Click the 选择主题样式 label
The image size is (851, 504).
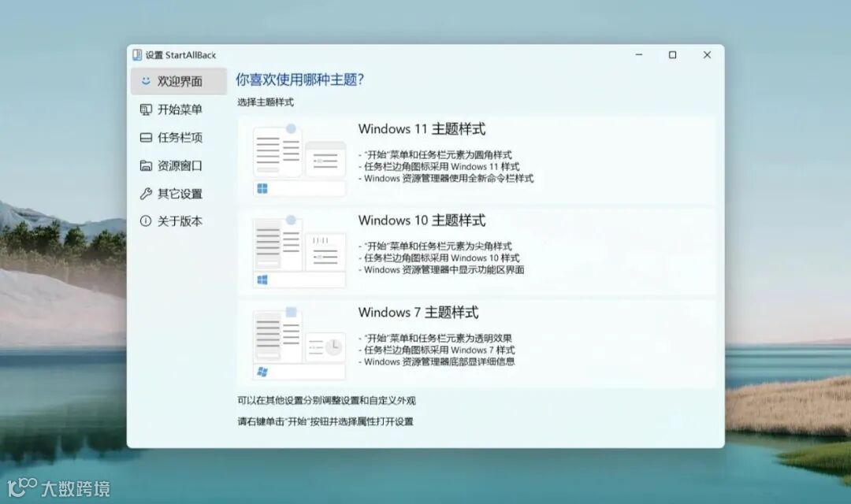[x=266, y=102]
